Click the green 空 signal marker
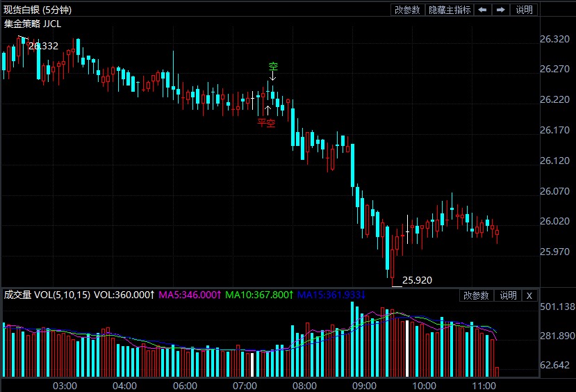The height and width of the screenshot is (392, 576). [273, 67]
